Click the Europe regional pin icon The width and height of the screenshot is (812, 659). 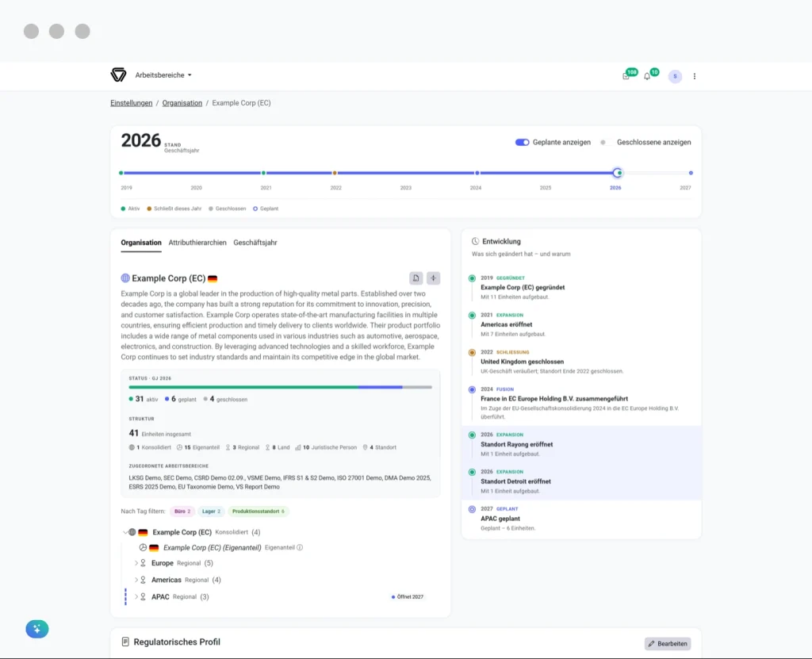(144, 563)
